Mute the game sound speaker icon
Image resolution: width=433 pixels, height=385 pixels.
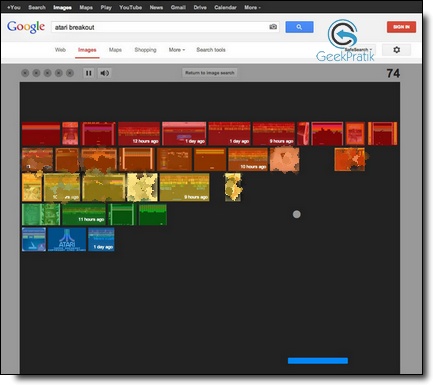[104, 73]
